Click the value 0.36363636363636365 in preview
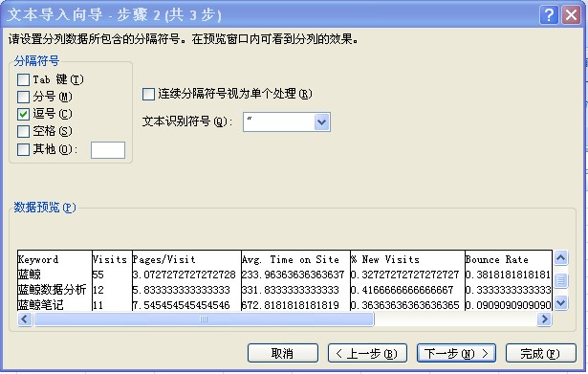The height and width of the screenshot is (374, 588). (405, 305)
